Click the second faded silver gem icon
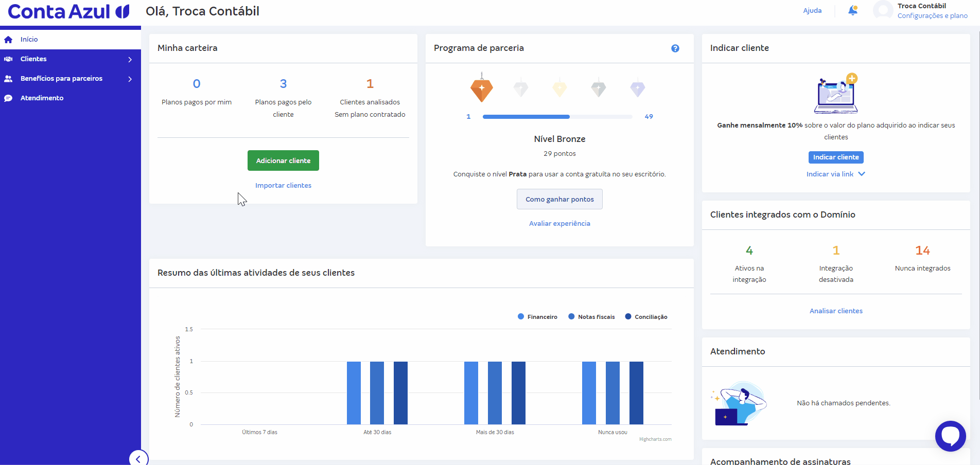This screenshot has height=465, width=980. coord(521,88)
